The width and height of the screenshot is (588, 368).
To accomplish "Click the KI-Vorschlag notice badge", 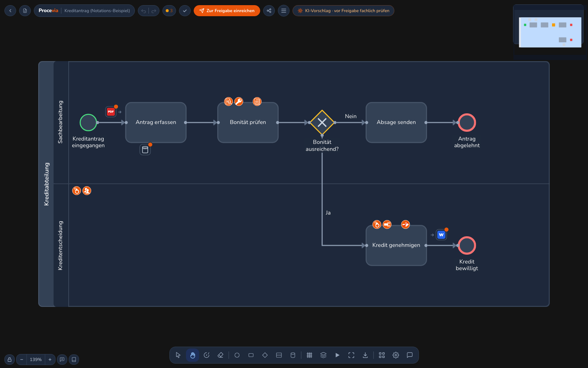I will point(343,11).
